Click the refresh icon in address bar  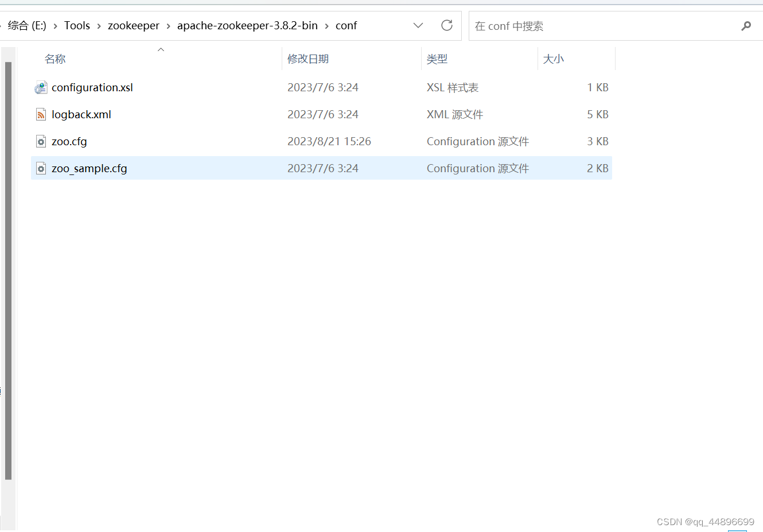[x=447, y=26]
